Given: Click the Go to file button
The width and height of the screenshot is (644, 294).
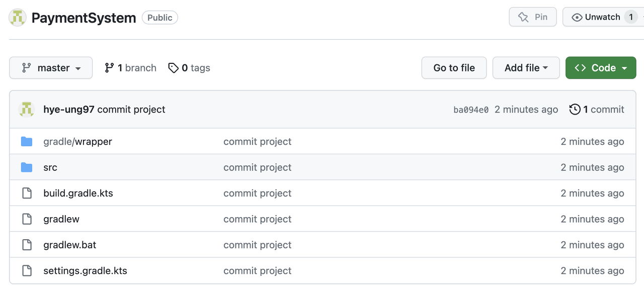Looking at the screenshot, I should coord(454,68).
